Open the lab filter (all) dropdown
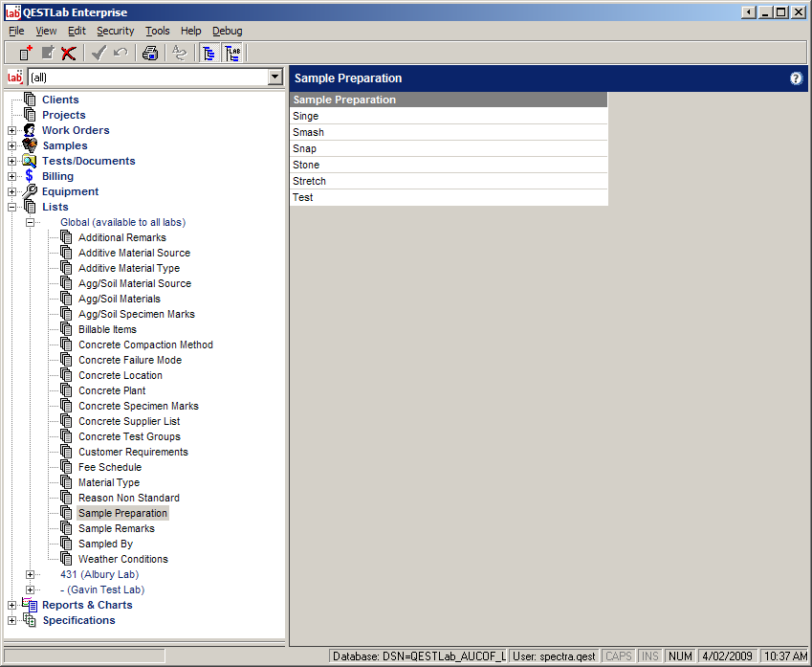812x667 pixels. tap(275, 77)
